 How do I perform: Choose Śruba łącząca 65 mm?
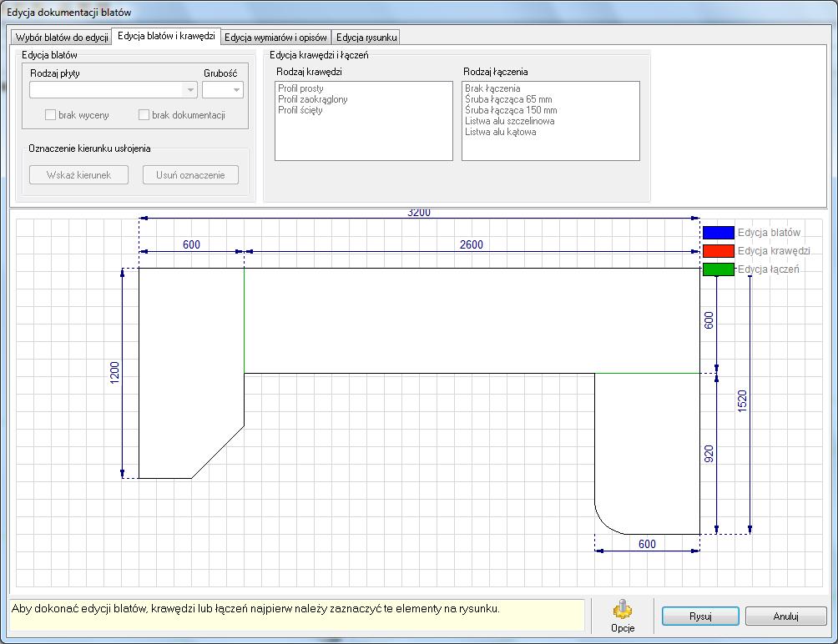508,99
